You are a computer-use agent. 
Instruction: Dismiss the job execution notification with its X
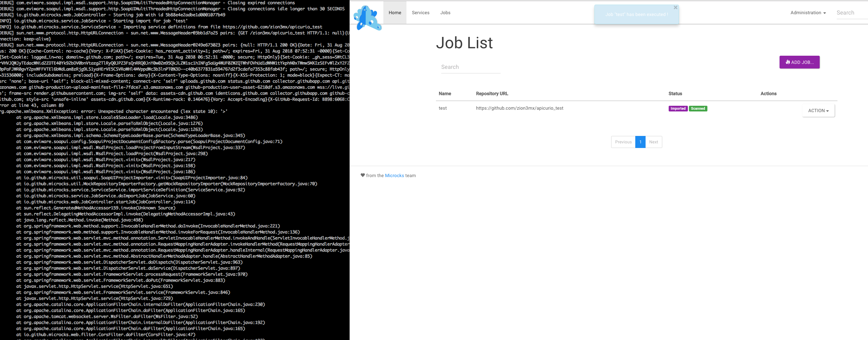pos(675,7)
